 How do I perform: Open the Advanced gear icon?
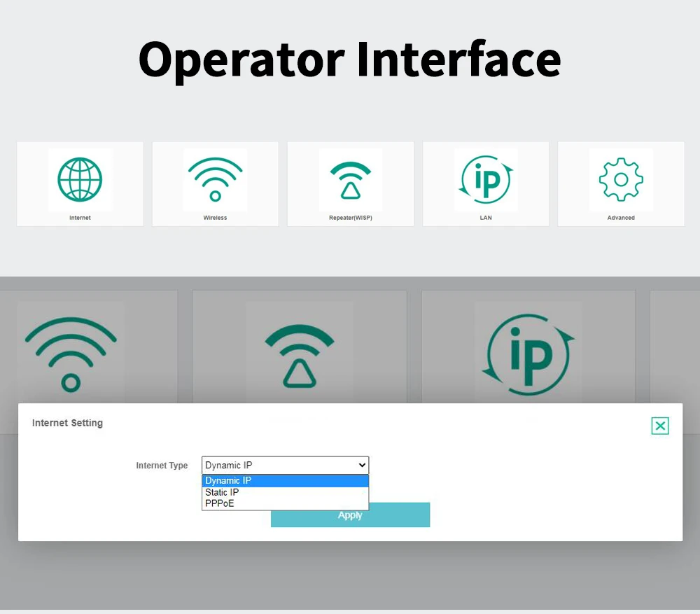click(x=621, y=179)
